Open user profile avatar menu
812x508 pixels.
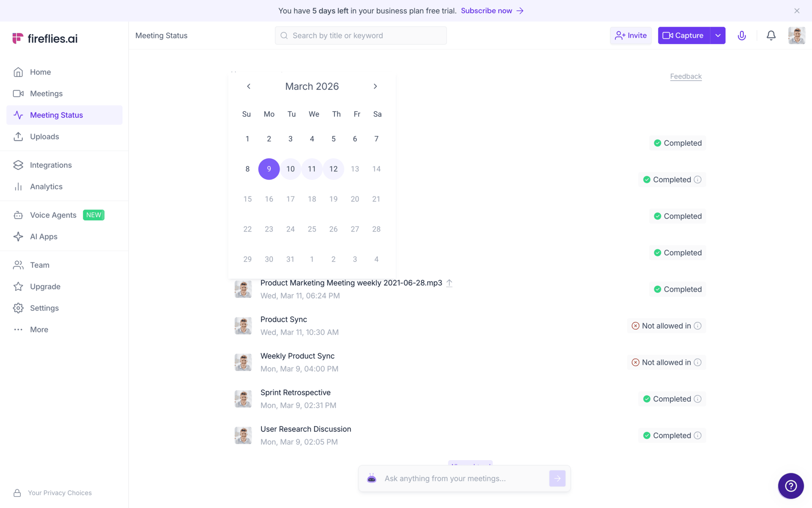tap(797, 36)
